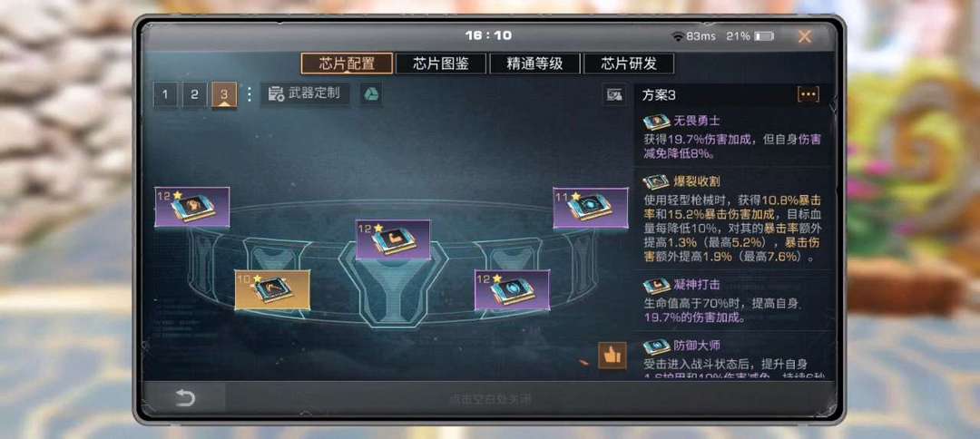This screenshot has height=439, width=980.
Task: Open the 芯片研发 tab
Action: click(628, 63)
